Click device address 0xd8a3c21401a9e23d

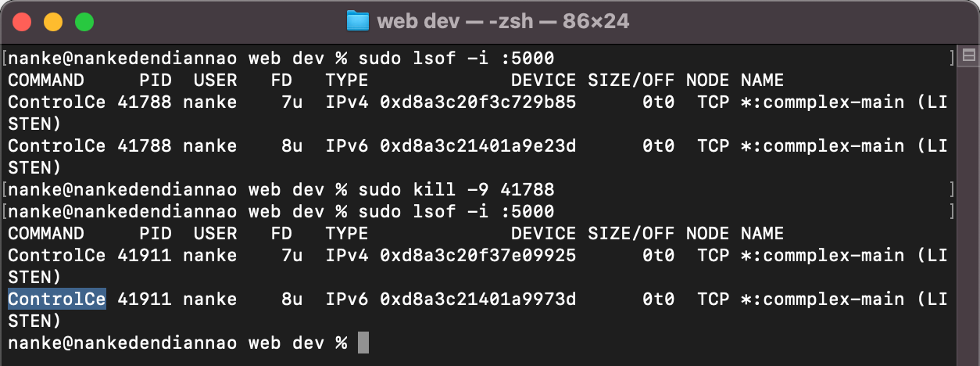point(477,145)
